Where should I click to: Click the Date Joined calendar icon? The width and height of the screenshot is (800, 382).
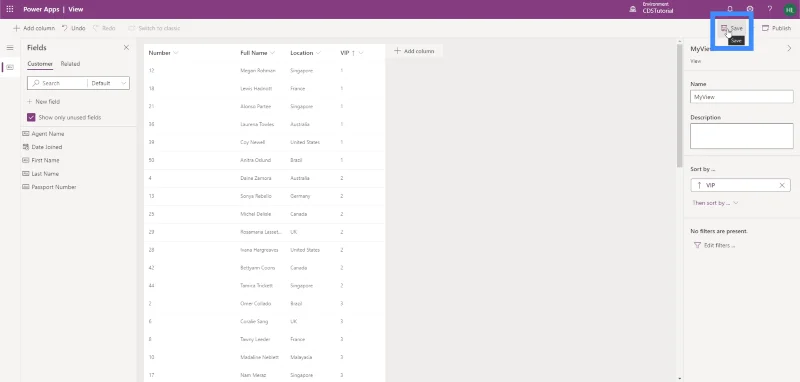(26, 147)
